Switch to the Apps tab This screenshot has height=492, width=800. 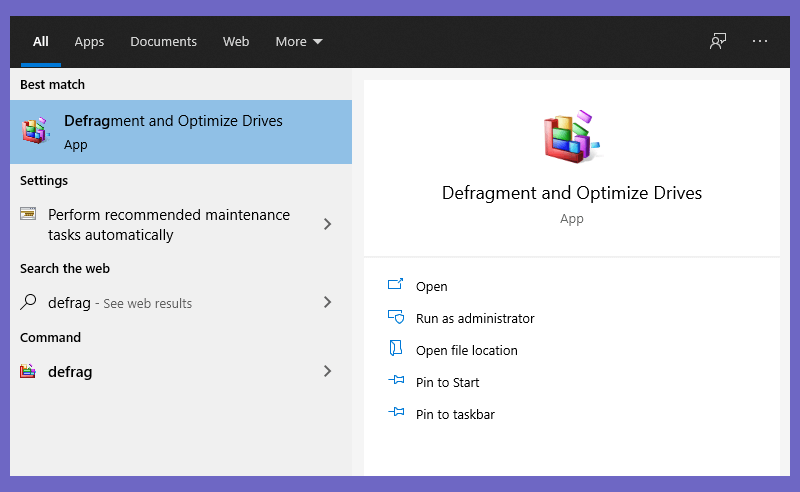point(89,41)
